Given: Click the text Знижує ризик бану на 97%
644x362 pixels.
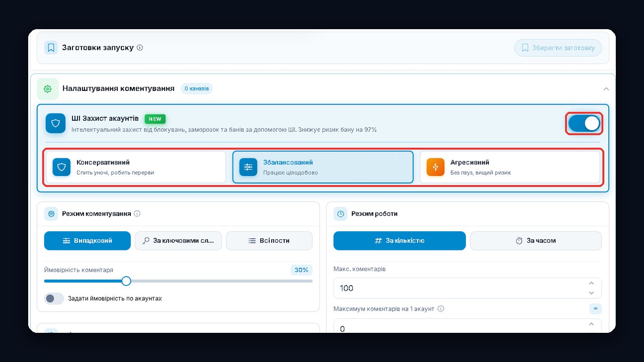Looking at the screenshot, I should [x=337, y=130].
